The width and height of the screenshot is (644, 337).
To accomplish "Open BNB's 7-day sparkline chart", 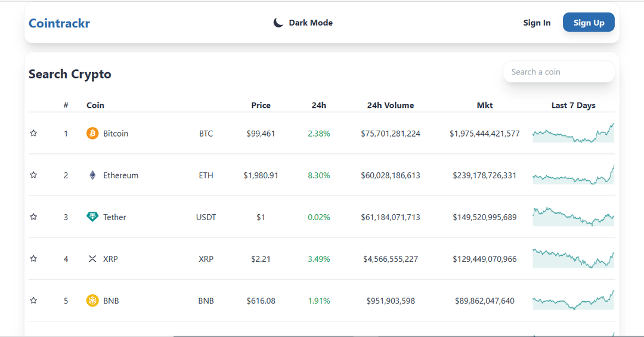I will pyautogui.click(x=574, y=301).
